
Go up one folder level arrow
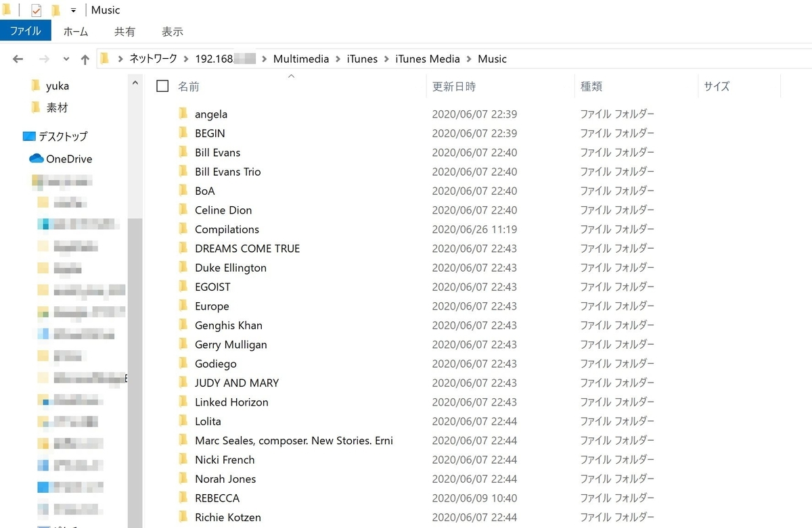(85, 59)
